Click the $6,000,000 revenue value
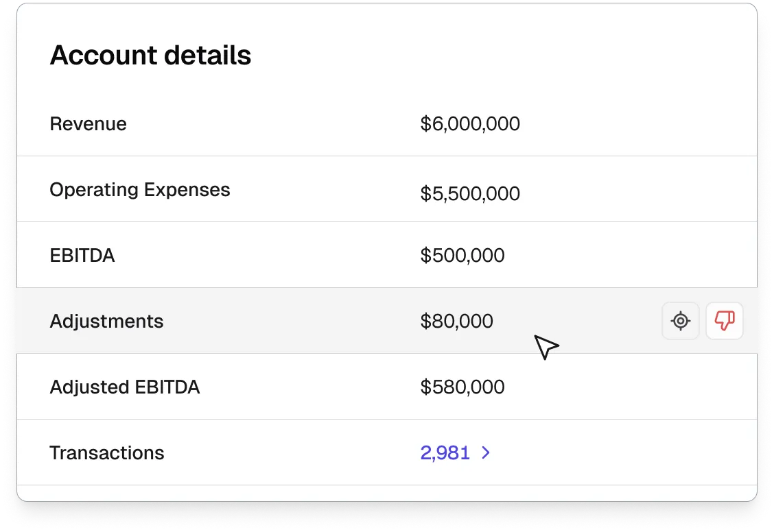Viewport: 774px width, 532px height. (x=470, y=124)
